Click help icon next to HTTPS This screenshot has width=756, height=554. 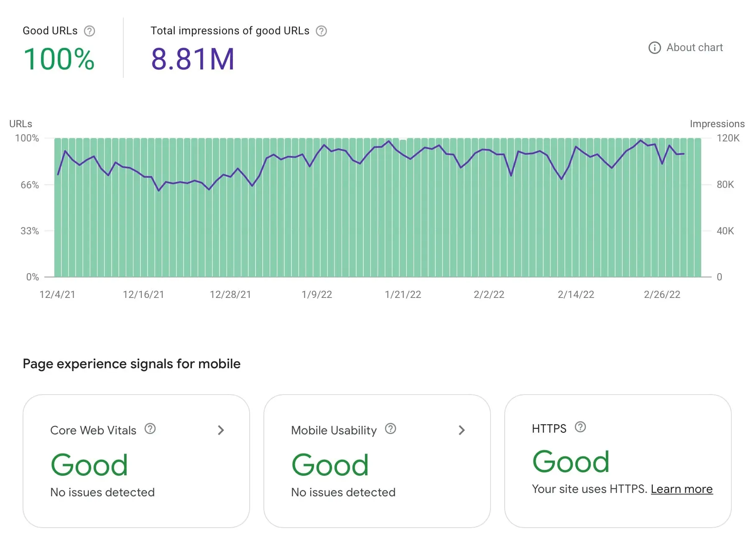(580, 427)
